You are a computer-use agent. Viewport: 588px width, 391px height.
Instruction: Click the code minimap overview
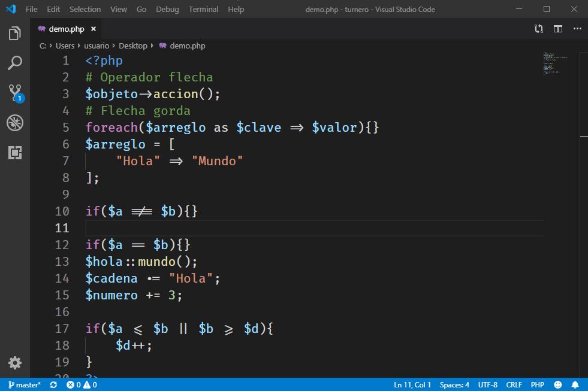[x=555, y=63]
